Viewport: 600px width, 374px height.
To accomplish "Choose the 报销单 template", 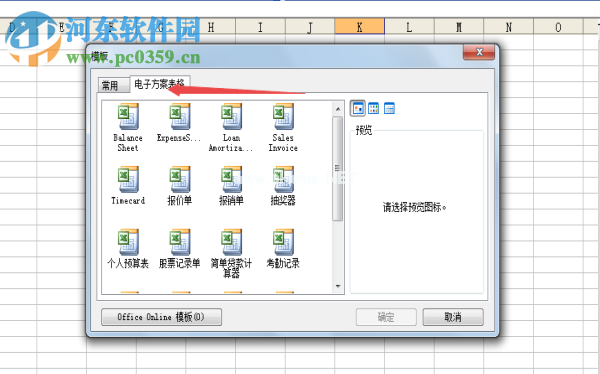I will [x=232, y=179].
